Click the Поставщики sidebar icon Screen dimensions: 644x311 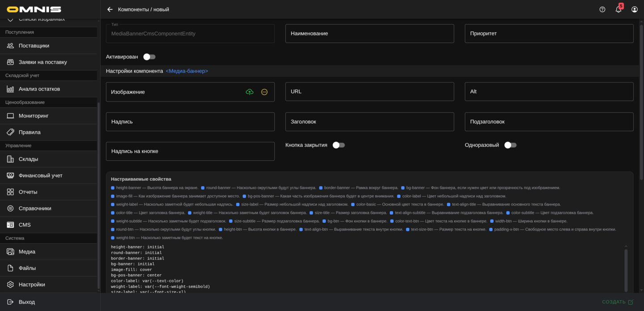(10, 46)
